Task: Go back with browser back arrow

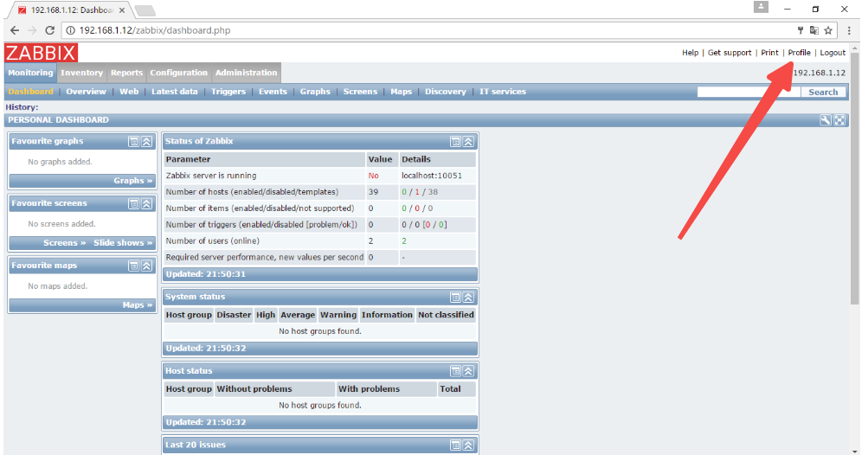Action: [15, 30]
